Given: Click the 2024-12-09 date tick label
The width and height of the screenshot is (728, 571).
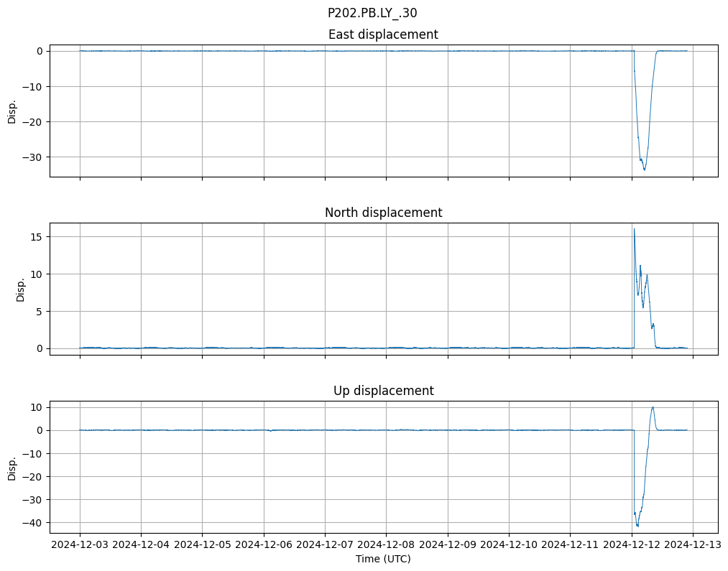Looking at the screenshot, I should 448,544.
